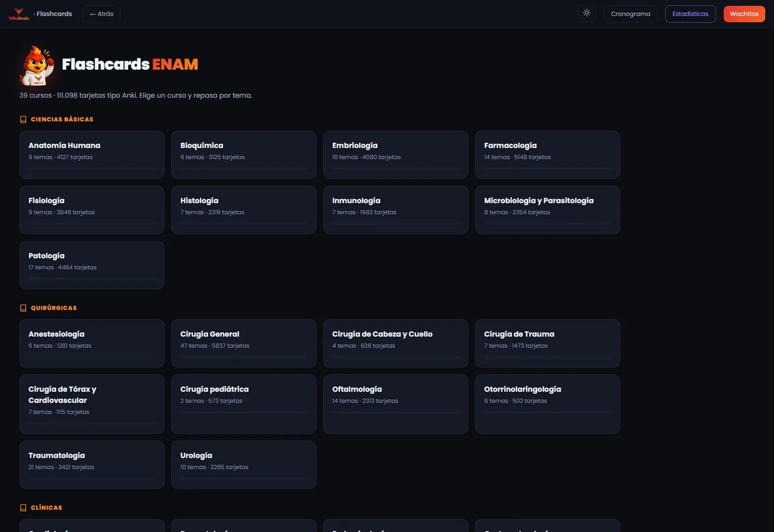This screenshot has width=774, height=532.
Task: Click the CLÍNICAS section heading
Action: 46,508
